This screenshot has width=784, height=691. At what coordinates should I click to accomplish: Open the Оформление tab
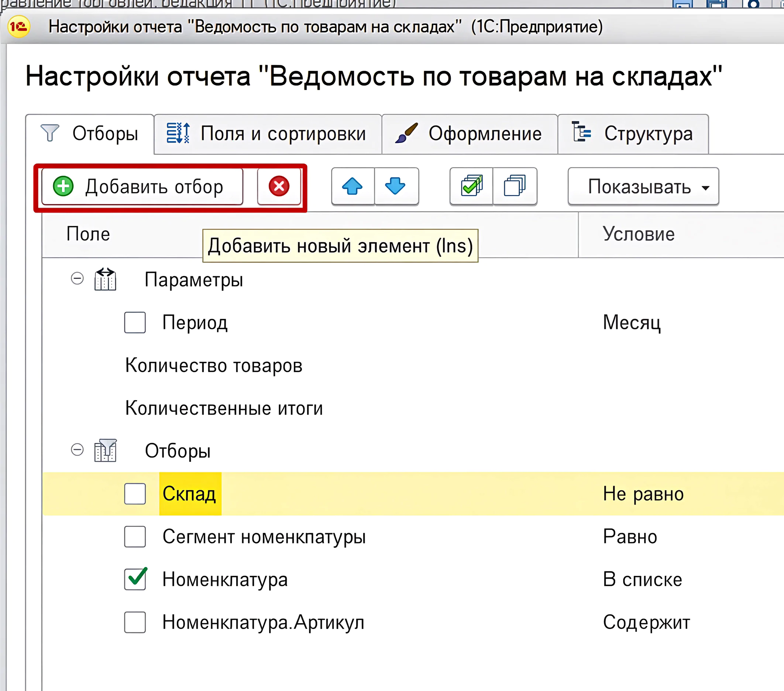click(x=470, y=134)
